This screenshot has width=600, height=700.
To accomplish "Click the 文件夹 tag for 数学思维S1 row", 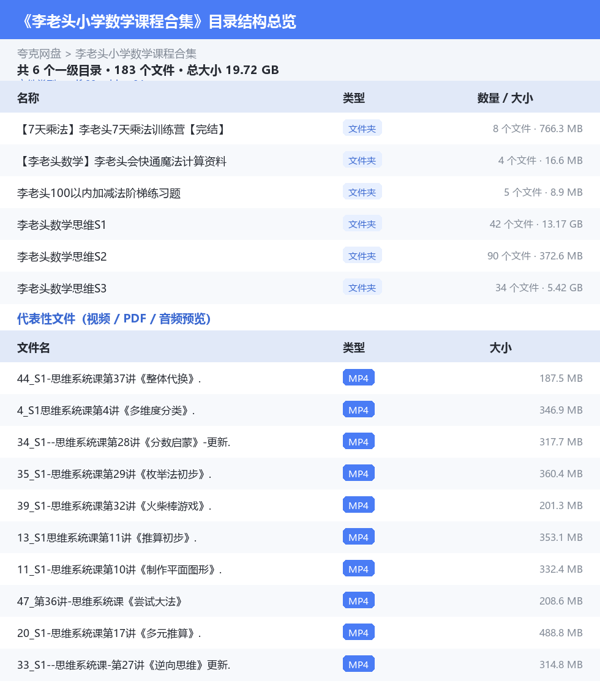I will coord(362,224).
